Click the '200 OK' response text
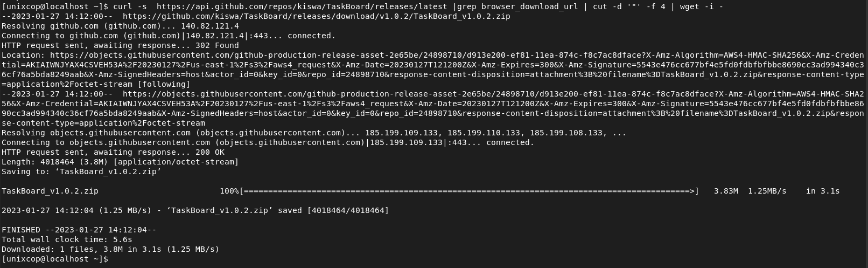 207,152
